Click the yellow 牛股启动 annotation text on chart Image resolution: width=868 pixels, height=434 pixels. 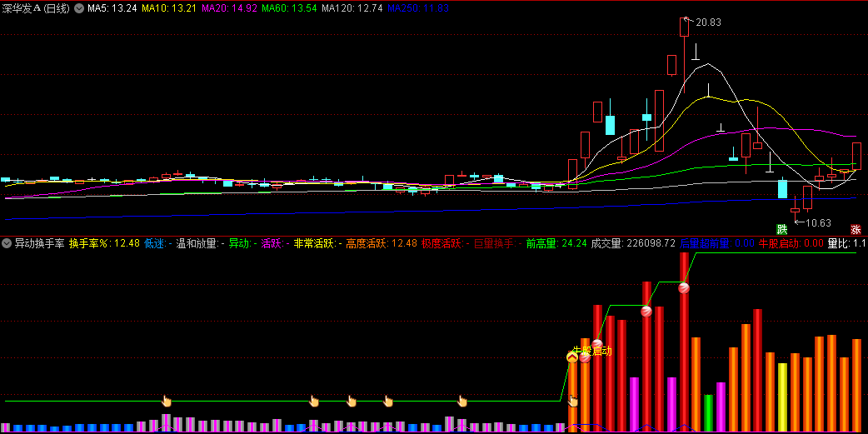592,351
